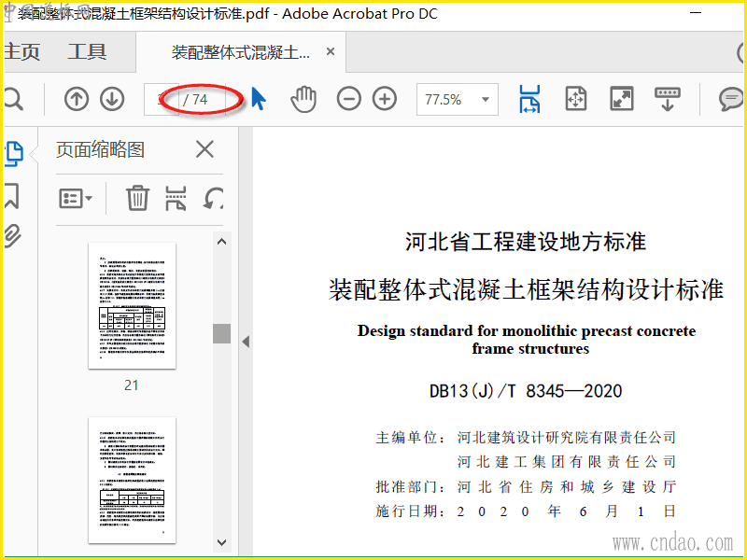Click the fit width scrolling icon
The height and width of the screenshot is (560, 747).
coord(529,99)
